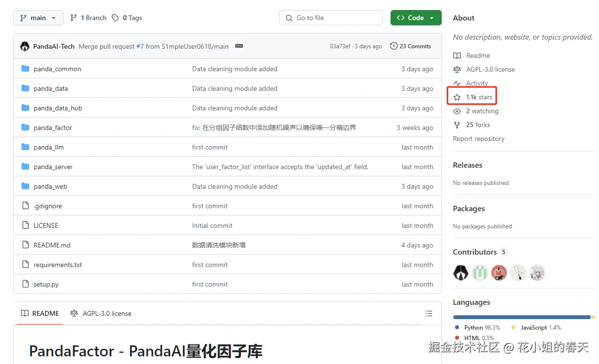Click the star icon beside 1.1k stars

tap(457, 97)
